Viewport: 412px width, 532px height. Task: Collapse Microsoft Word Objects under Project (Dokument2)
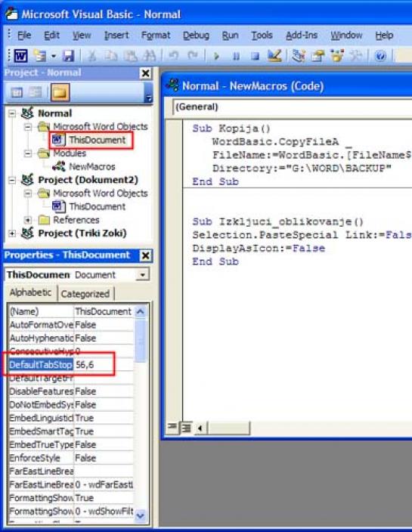[28, 193]
